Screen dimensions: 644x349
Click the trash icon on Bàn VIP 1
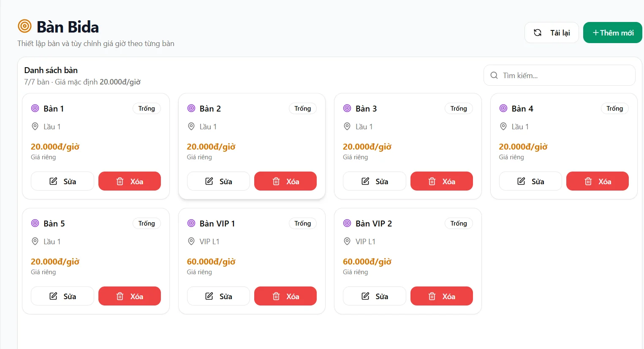pos(276,296)
